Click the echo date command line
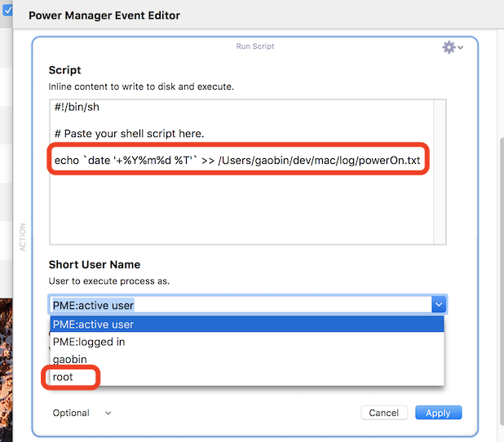This screenshot has width=504, height=442. (x=237, y=161)
